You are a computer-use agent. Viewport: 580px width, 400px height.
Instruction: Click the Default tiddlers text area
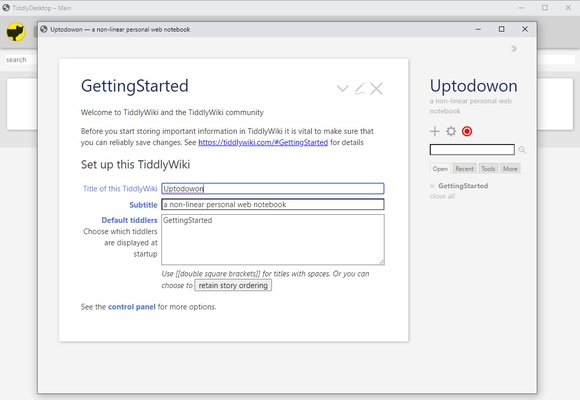(273, 239)
